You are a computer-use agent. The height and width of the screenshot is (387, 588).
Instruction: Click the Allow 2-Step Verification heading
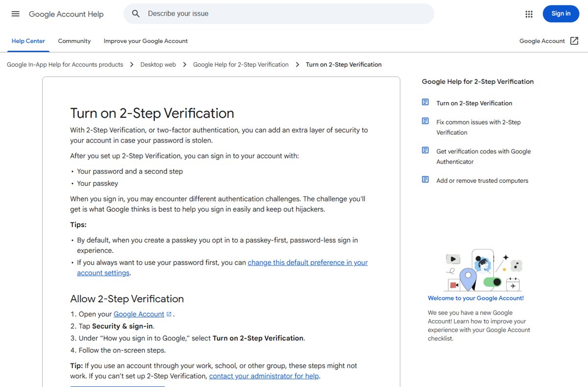(127, 299)
